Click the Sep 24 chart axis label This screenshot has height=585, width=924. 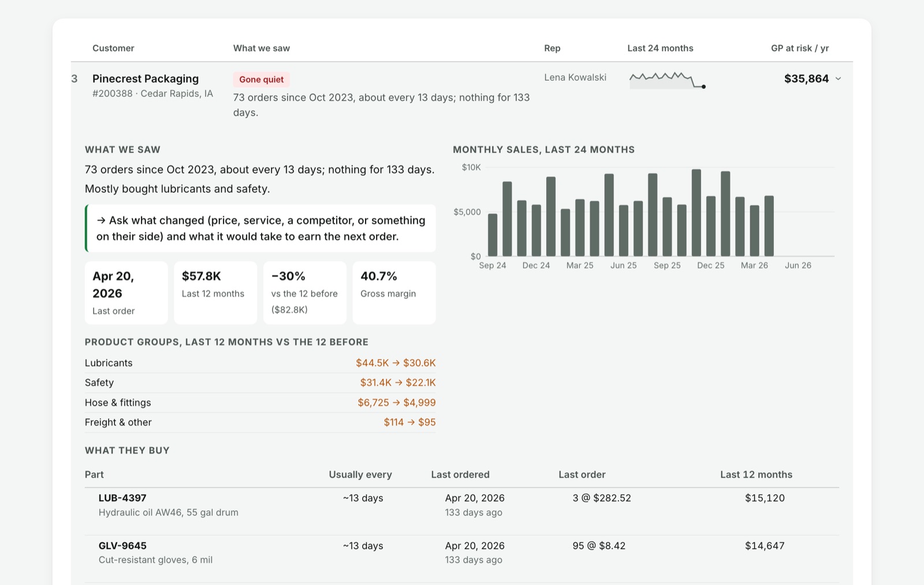(493, 266)
